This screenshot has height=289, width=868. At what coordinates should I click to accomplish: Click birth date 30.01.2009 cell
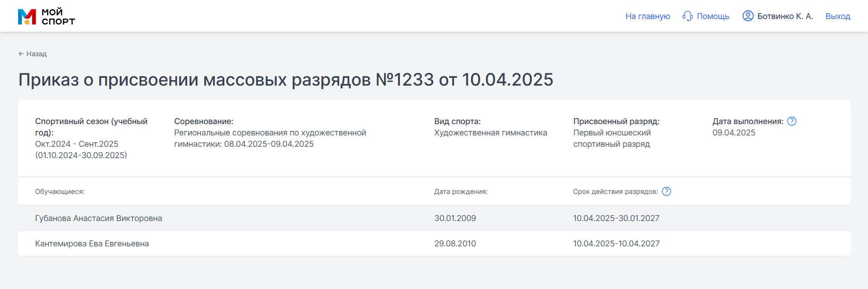pyautogui.click(x=455, y=218)
